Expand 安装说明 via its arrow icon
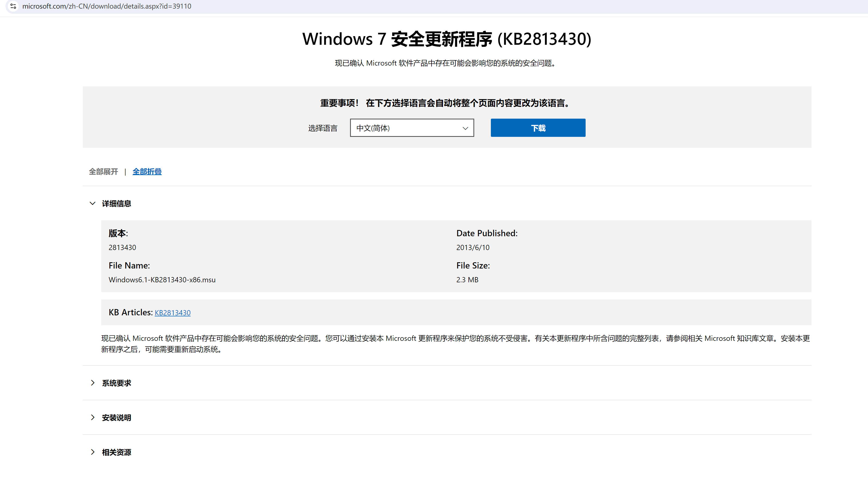 [x=93, y=417]
